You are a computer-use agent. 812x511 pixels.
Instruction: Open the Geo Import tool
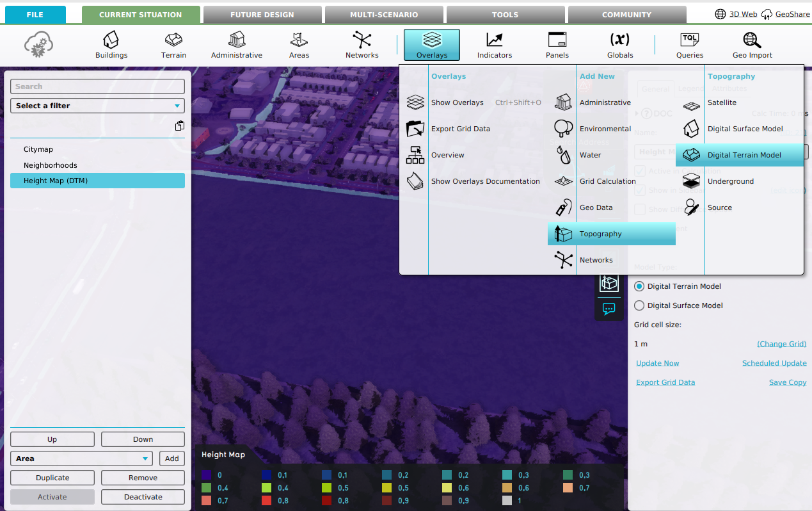(x=752, y=45)
